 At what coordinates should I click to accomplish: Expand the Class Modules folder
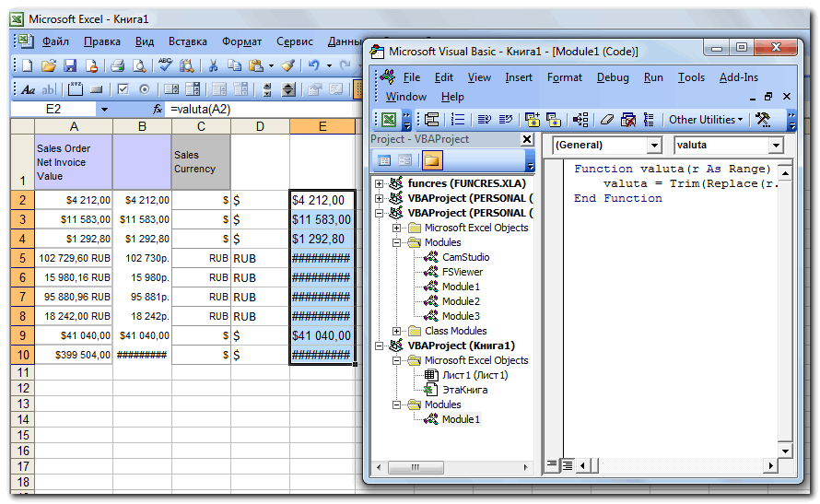point(396,331)
